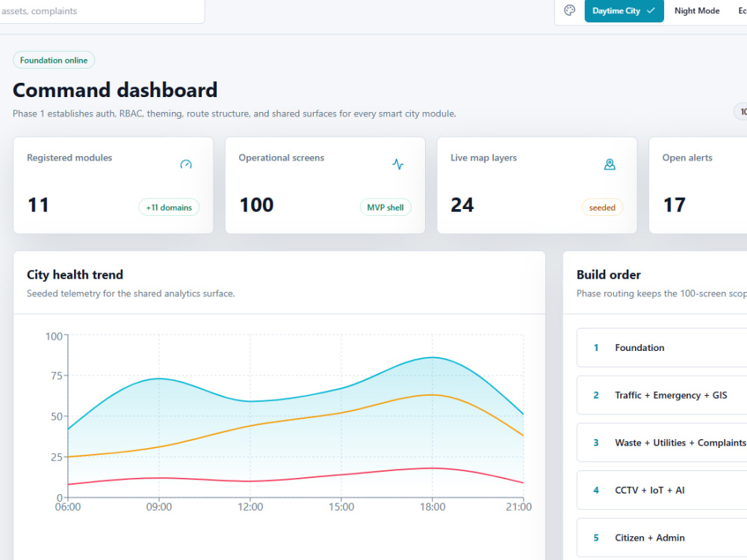This screenshot has height=560, width=747.
Task: Click the gauge icon on Registered modules
Action: click(186, 164)
